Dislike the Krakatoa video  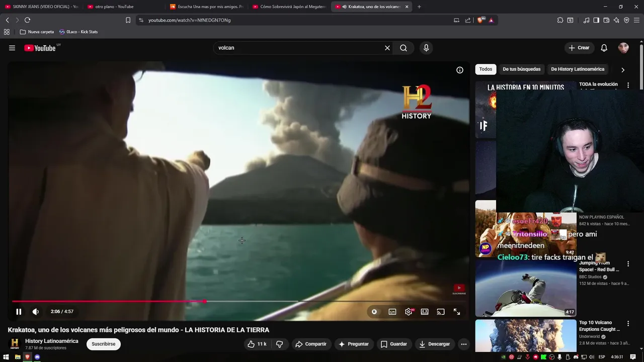[x=280, y=344]
